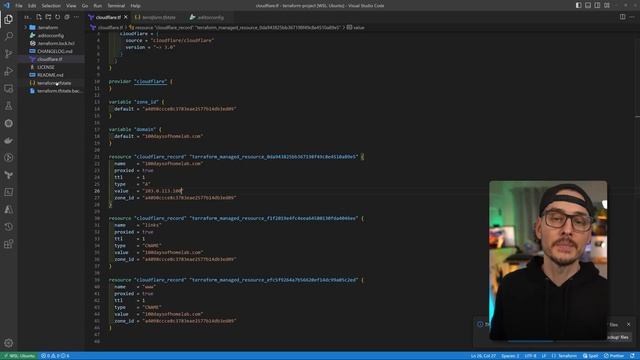This screenshot has width=640, height=360.
Task: Open the Terminal menu
Action: point(116,6)
